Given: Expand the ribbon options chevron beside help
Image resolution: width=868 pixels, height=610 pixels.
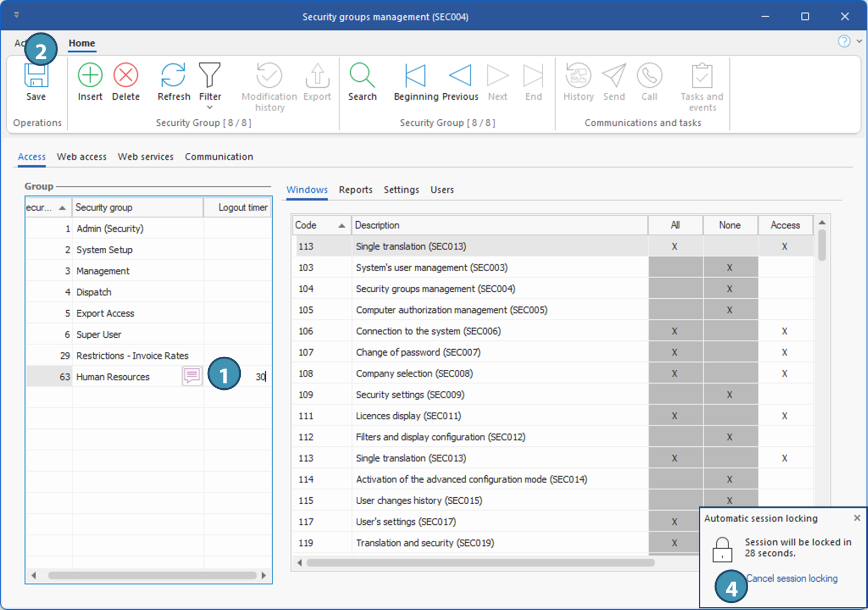Looking at the screenshot, I should pos(859,41).
